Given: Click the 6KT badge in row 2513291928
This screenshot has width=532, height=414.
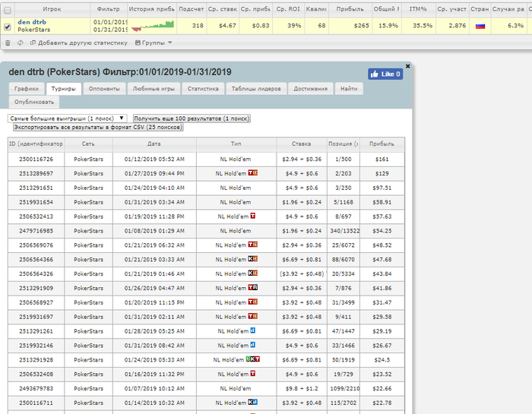Looking at the screenshot, I should (x=253, y=359).
